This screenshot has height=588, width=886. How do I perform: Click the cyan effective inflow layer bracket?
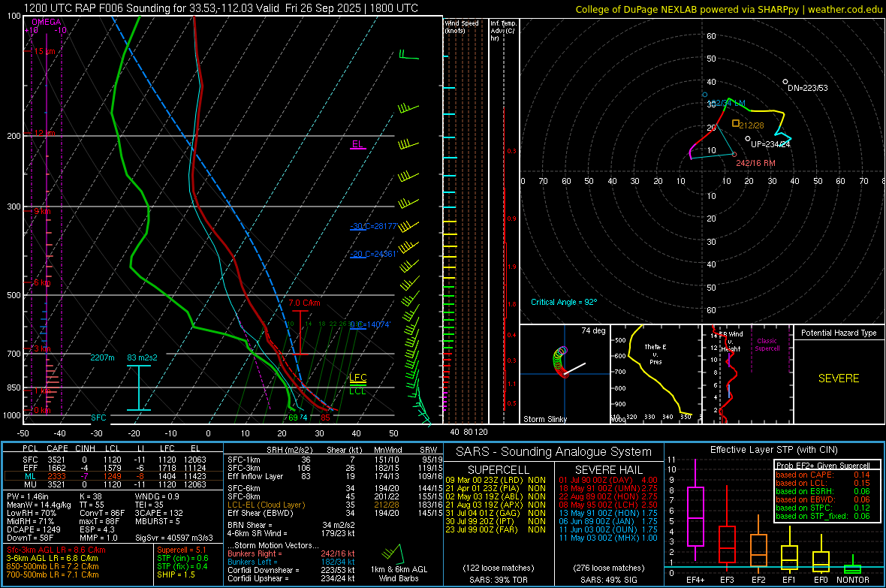138,387
